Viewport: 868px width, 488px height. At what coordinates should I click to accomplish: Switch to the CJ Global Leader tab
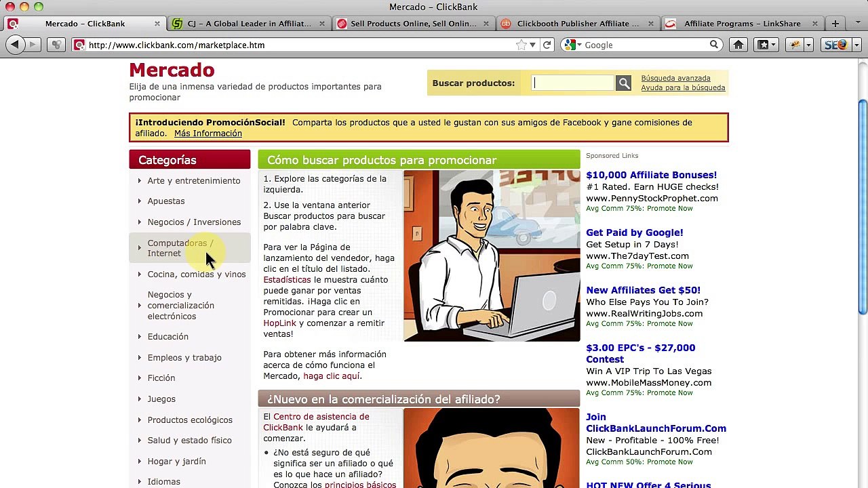[x=248, y=24]
